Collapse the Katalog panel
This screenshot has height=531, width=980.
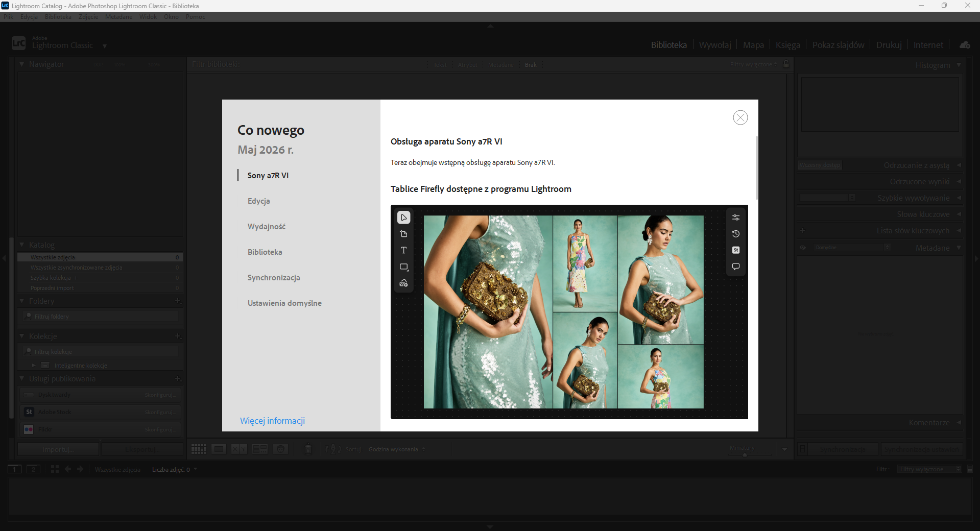tap(22, 245)
